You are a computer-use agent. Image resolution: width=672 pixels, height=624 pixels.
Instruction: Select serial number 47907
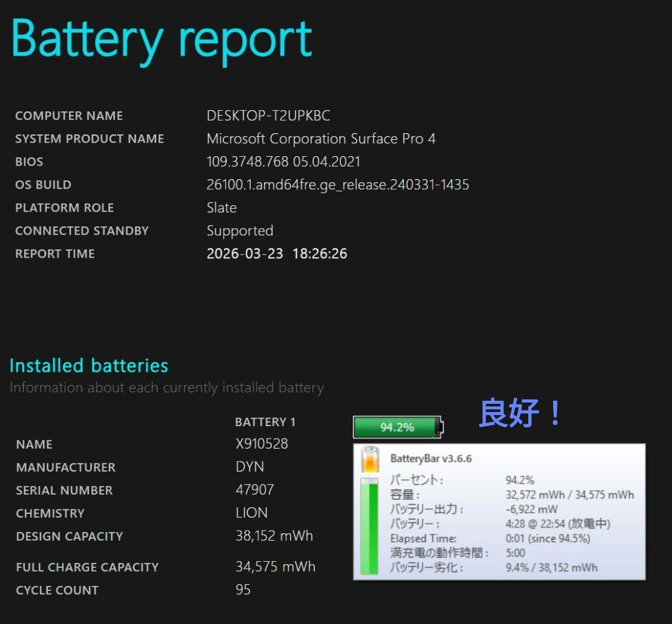pos(254,490)
